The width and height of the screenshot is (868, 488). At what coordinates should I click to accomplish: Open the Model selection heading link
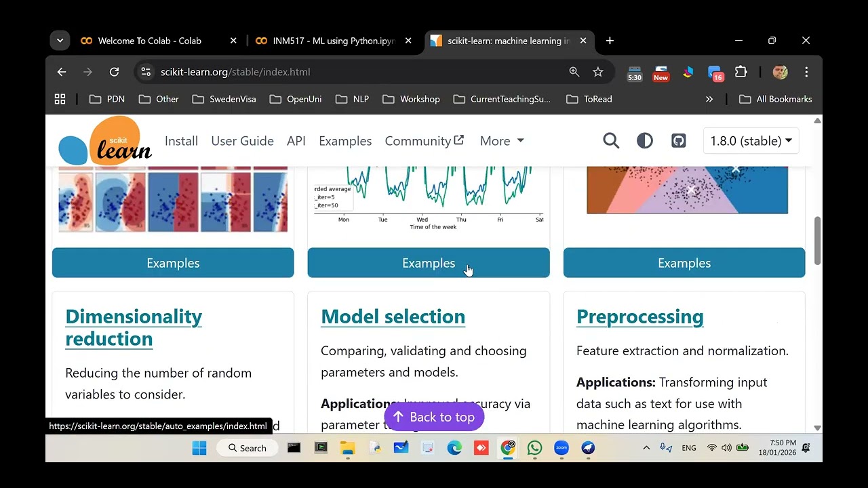pos(393,317)
